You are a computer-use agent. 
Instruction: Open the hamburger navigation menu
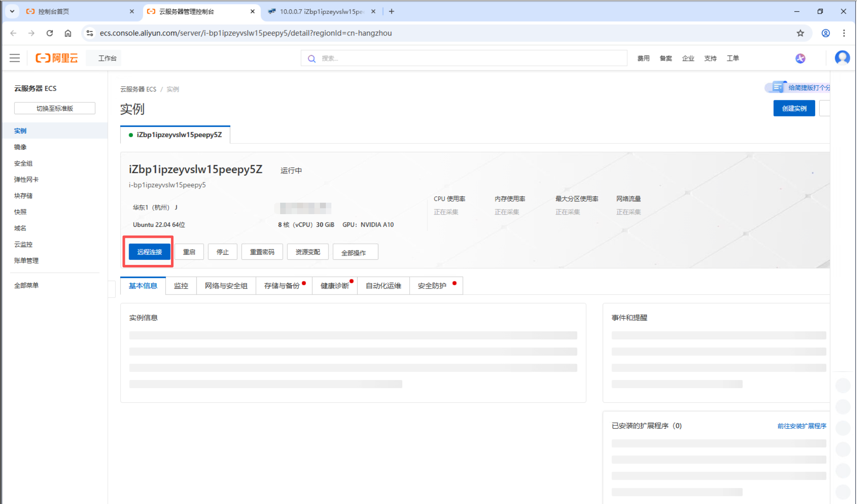[x=15, y=58]
